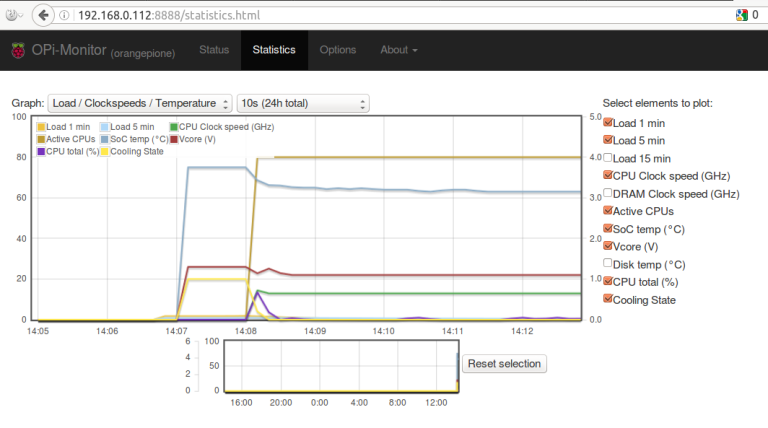Image resolution: width=768 pixels, height=428 pixels.
Task: Click inside the overview timeline mini chart
Action: click(x=341, y=366)
